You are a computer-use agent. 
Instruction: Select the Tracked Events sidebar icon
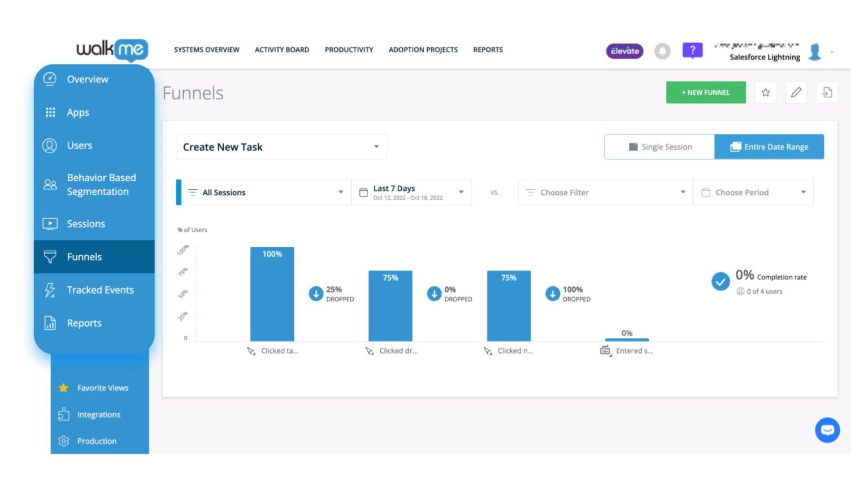click(x=50, y=290)
